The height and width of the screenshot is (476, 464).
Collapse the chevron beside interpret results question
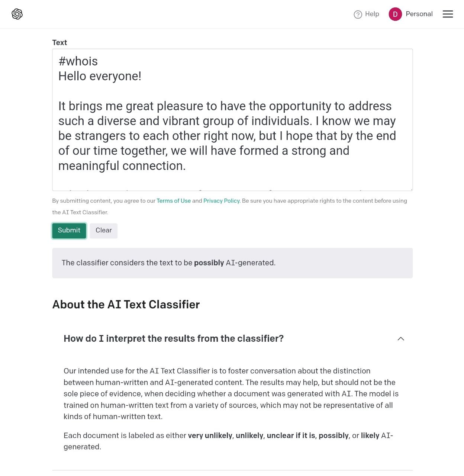(x=401, y=339)
